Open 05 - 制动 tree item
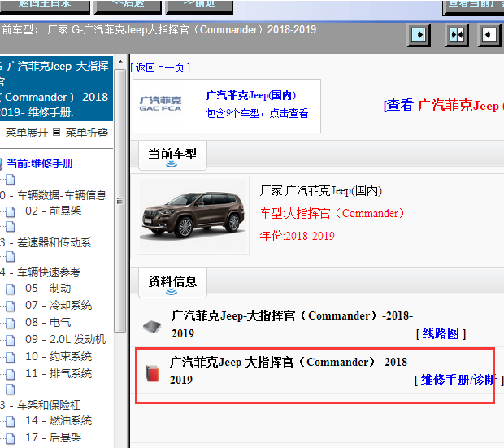The width and height of the screenshot is (504, 448). tap(48, 288)
